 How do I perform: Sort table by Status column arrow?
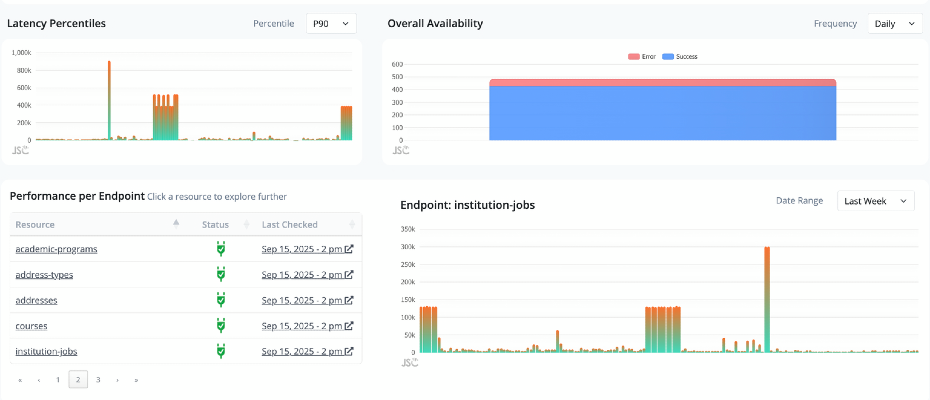coord(246,224)
